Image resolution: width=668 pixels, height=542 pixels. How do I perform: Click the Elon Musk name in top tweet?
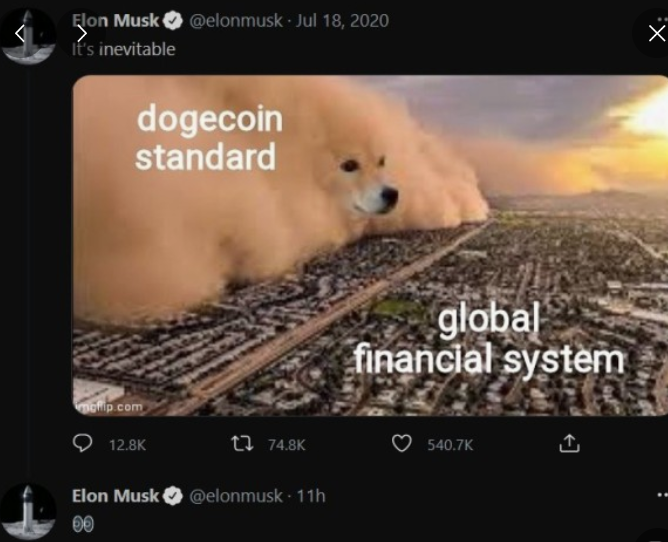(115, 20)
